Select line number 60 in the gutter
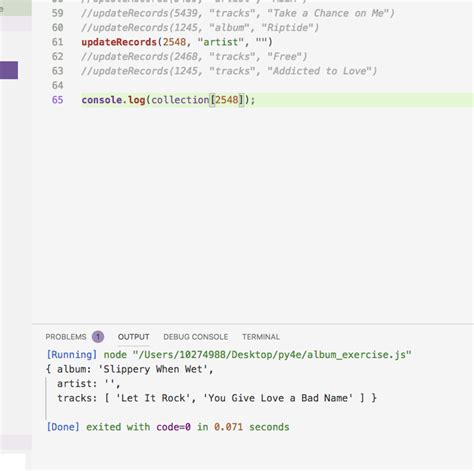Image resolution: width=474 pixels, height=471 pixels. 57,28
